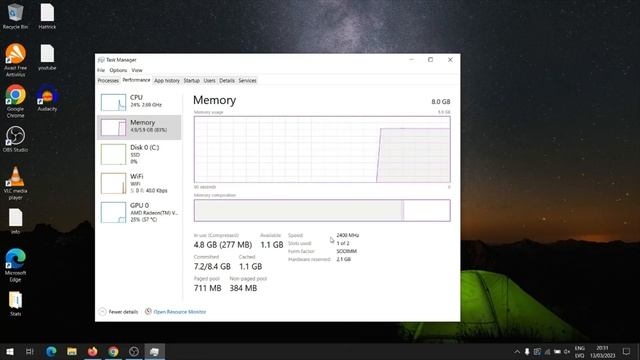Switch to the App history tab
The image size is (640, 360).
click(167, 80)
